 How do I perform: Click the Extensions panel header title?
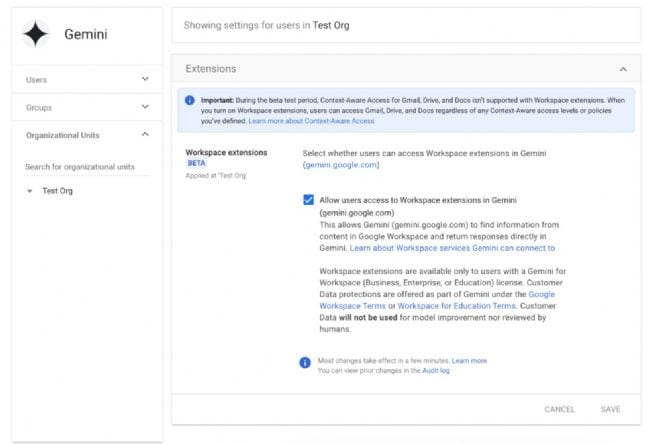pyautogui.click(x=211, y=68)
